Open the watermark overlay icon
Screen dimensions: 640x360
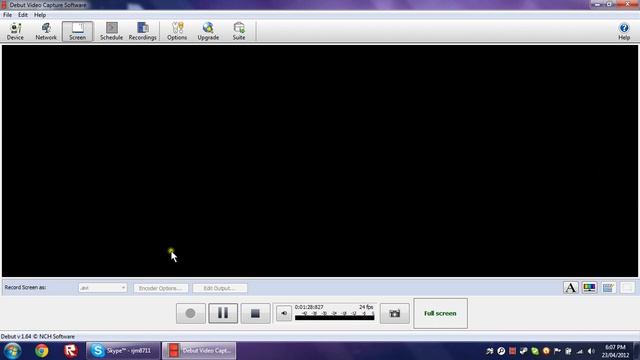(x=609, y=288)
